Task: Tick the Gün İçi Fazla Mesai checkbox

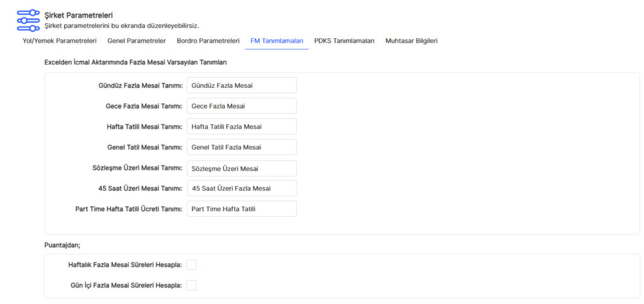Action: (192, 286)
